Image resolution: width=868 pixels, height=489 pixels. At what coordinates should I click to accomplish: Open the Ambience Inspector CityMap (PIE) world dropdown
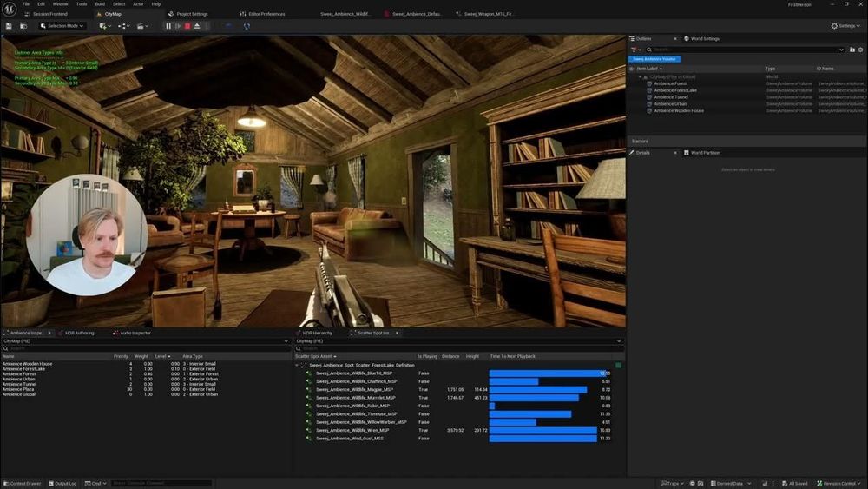[146, 341]
